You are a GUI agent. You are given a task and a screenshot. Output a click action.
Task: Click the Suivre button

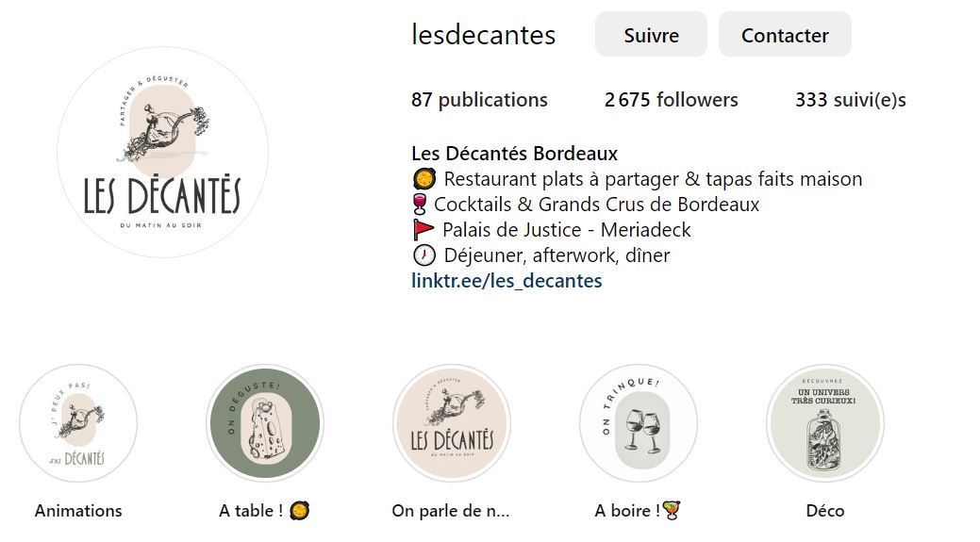(x=651, y=34)
